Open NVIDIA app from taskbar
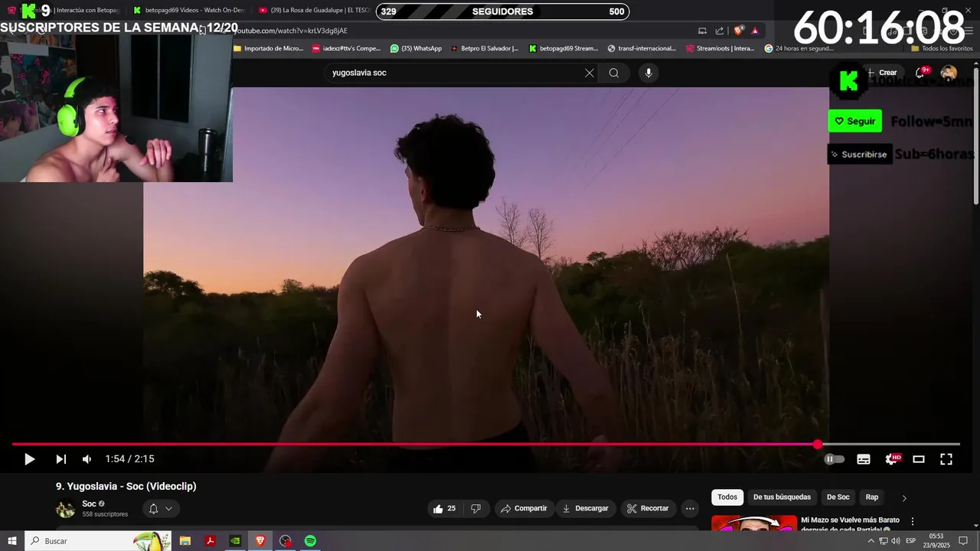 [235, 541]
